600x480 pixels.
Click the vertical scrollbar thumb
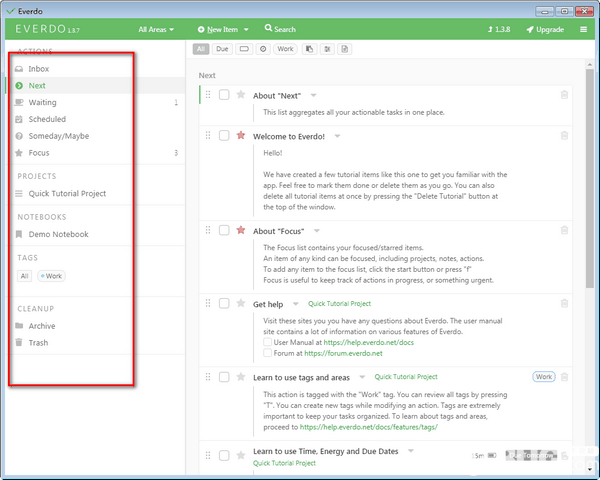(x=590, y=178)
